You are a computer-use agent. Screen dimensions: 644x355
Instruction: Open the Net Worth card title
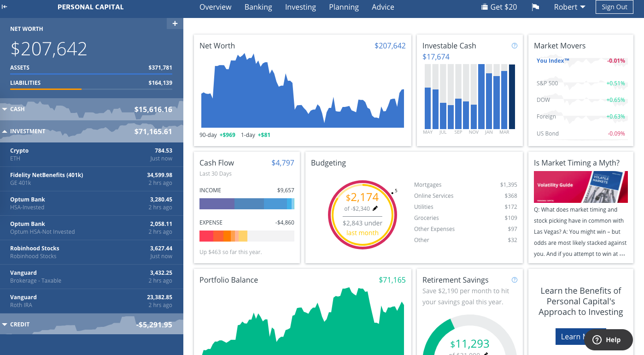(217, 46)
